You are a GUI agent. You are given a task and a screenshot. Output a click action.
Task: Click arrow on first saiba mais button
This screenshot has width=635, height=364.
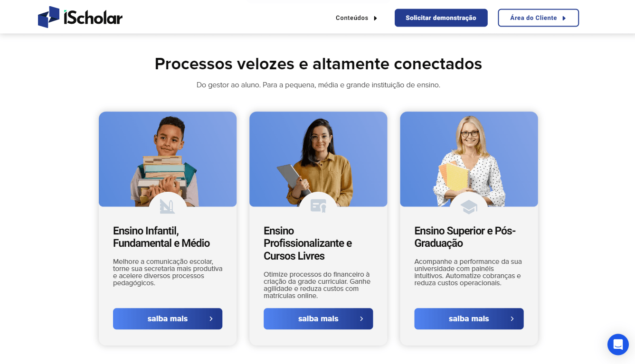pyautogui.click(x=211, y=319)
